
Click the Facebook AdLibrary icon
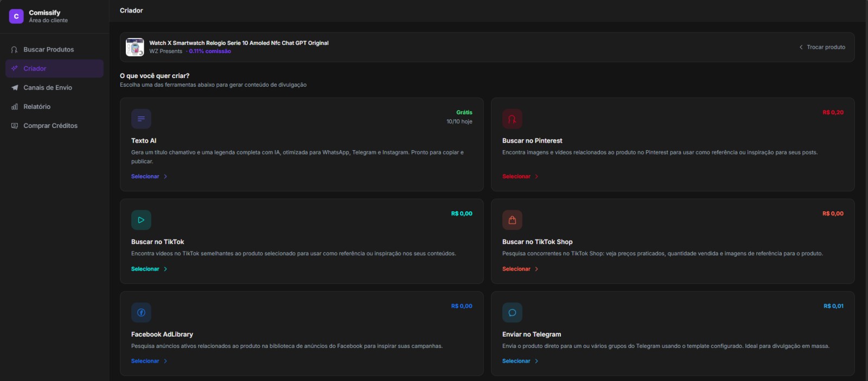(141, 313)
